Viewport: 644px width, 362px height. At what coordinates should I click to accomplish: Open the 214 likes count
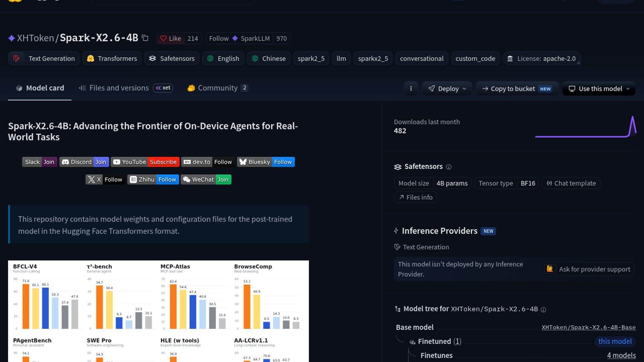(x=193, y=38)
